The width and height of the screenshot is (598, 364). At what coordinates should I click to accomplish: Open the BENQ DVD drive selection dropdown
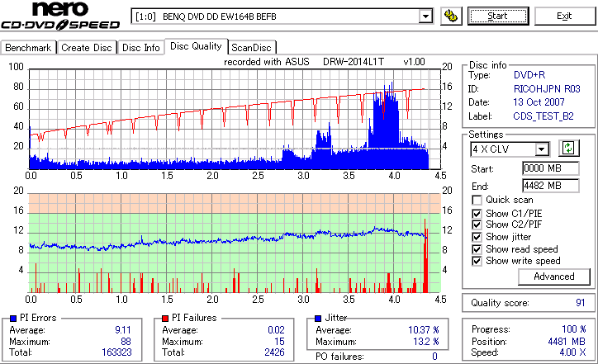(x=425, y=17)
